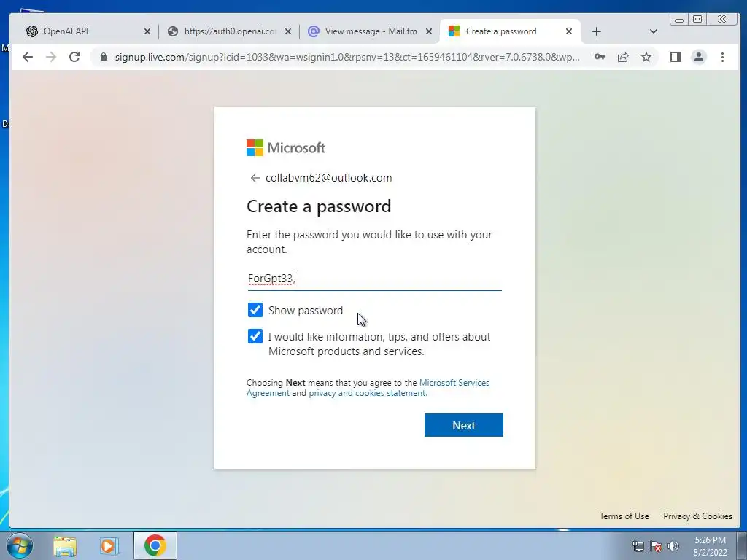Open the Windows Start menu
The image size is (747, 560).
[x=19, y=545]
